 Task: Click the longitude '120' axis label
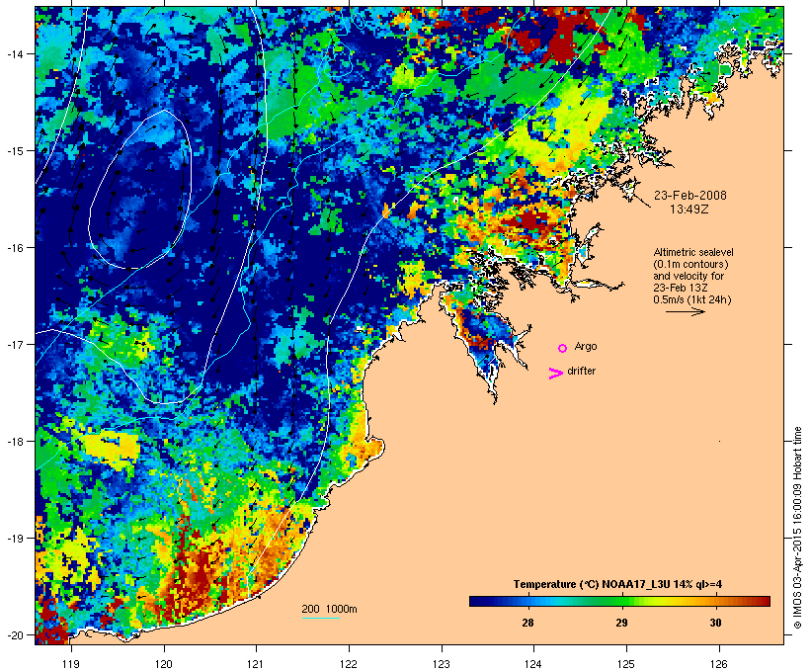164,664
